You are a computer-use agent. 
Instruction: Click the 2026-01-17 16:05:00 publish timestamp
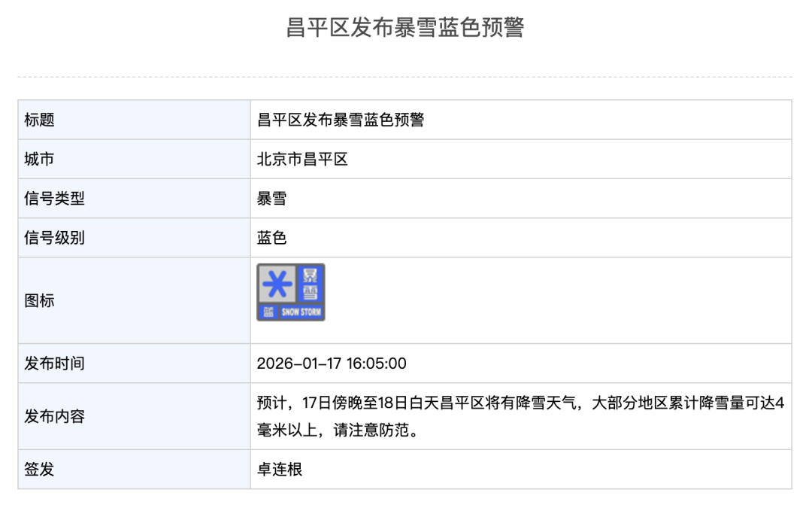pyautogui.click(x=332, y=364)
